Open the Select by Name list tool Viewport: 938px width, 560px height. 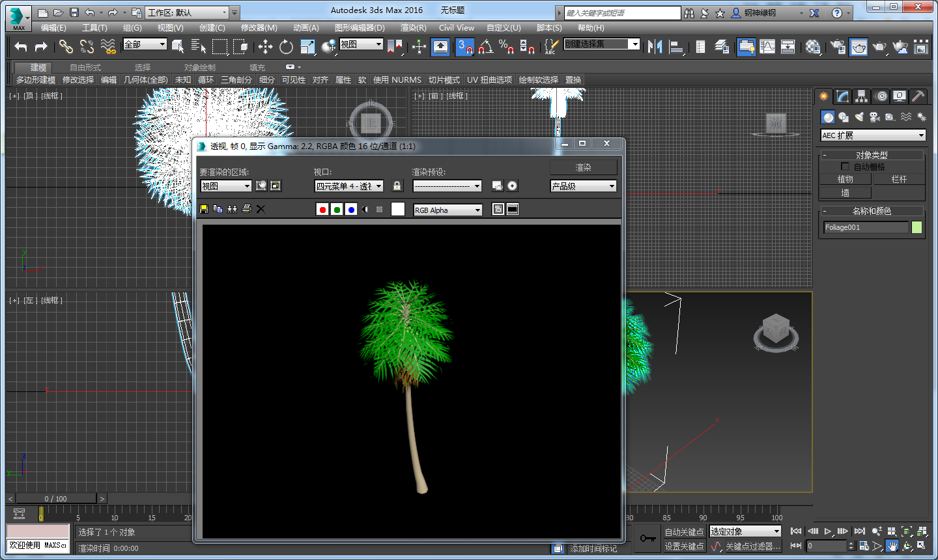pyautogui.click(x=199, y=46)
